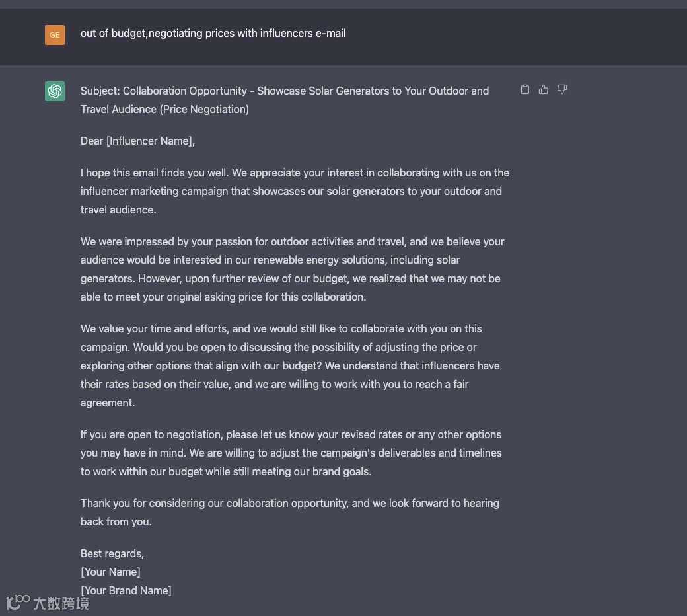Click the "Best regards," closing line
The image size is (687, 616).
point(112,553)
